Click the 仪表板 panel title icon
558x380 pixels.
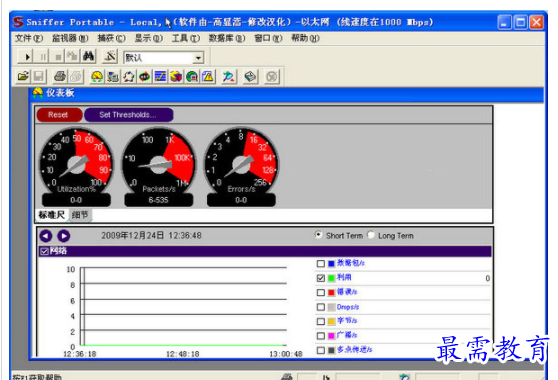pyautogui.click(x=37, y=93)
